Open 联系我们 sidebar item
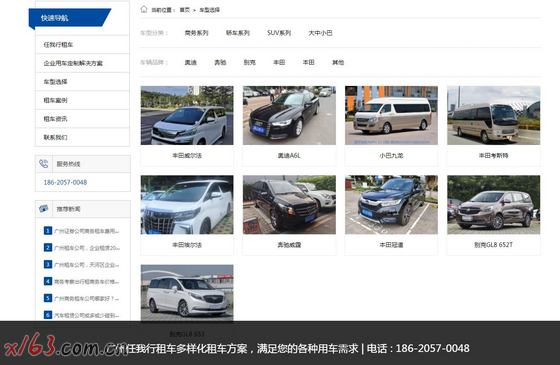The image size is (560, 365). coord(82,138)
